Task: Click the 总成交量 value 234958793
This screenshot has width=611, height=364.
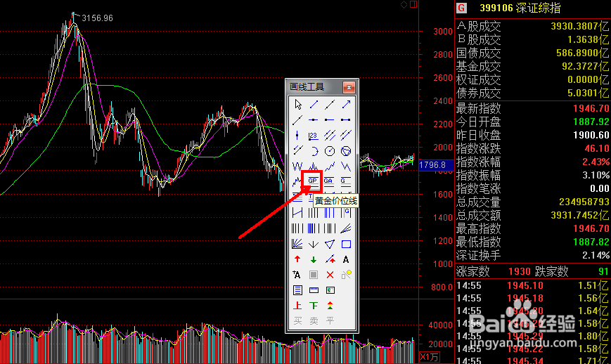Action: click(x=584, y=202)
